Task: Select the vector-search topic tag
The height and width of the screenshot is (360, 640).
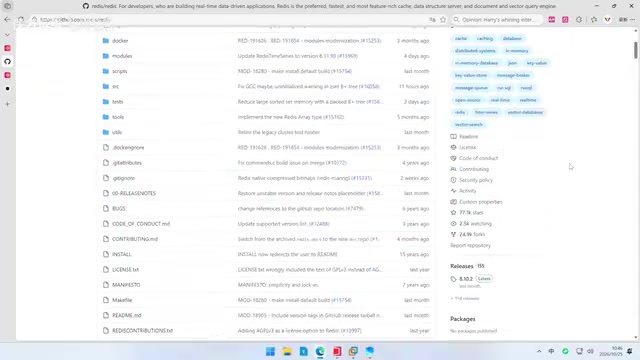Action: coord(469,124)
